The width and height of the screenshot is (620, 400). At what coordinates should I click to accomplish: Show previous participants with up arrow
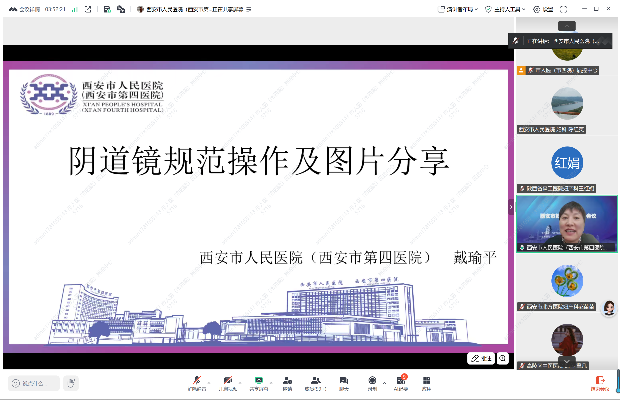pyautogui.click(x=567, y=26)
